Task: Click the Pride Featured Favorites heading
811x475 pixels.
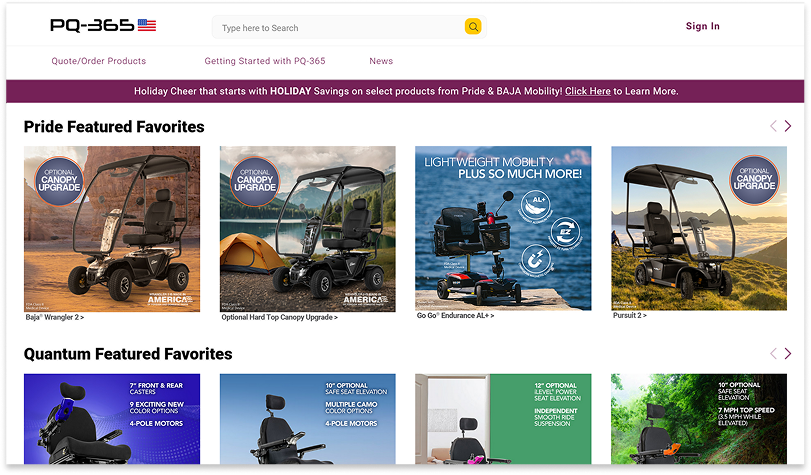Action: pos(114,127)
